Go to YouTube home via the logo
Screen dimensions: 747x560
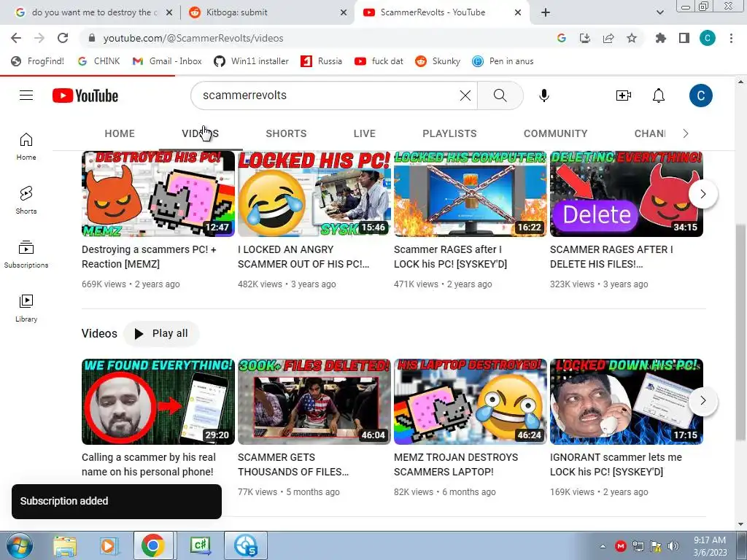(x=85, y=96)
